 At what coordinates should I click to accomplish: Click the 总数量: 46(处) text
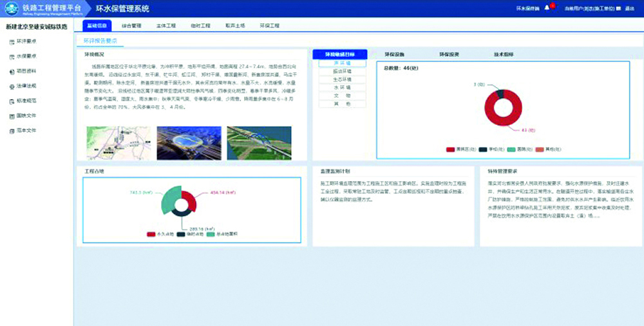tap(401, 68)
